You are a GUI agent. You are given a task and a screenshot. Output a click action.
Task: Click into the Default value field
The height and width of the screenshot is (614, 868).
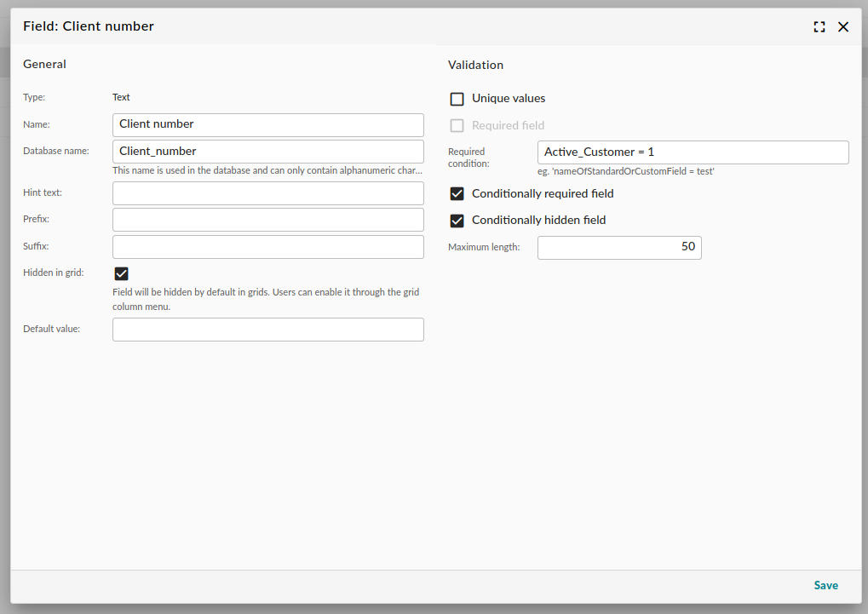[x=268, y=330]
